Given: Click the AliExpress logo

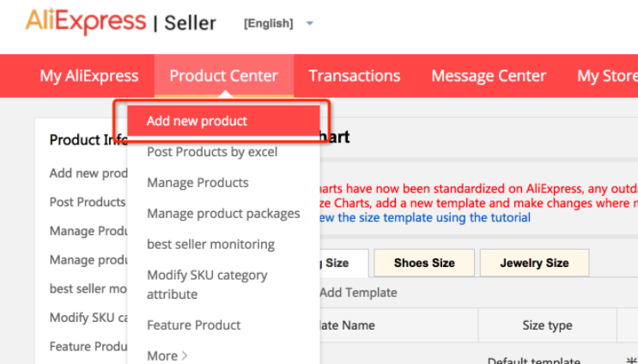Looking at the screenshot, I should pyautogui.click(x=85, y=22).
